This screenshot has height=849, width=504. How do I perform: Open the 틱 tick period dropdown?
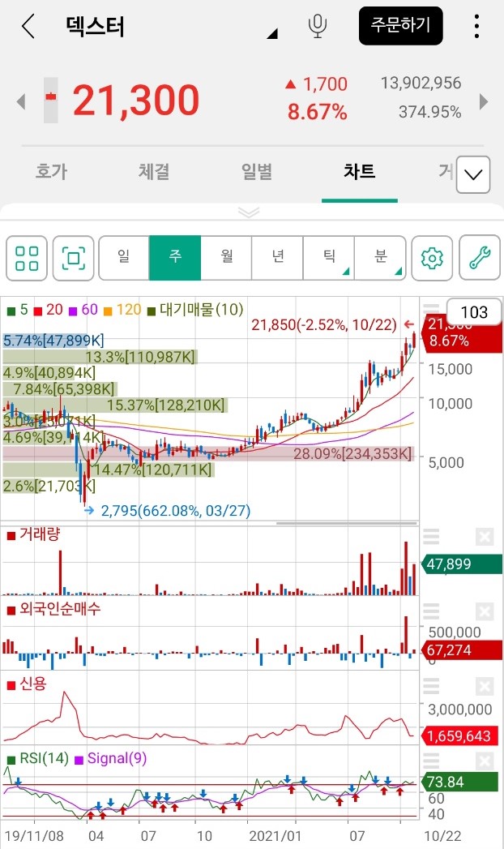coord(329,258)
